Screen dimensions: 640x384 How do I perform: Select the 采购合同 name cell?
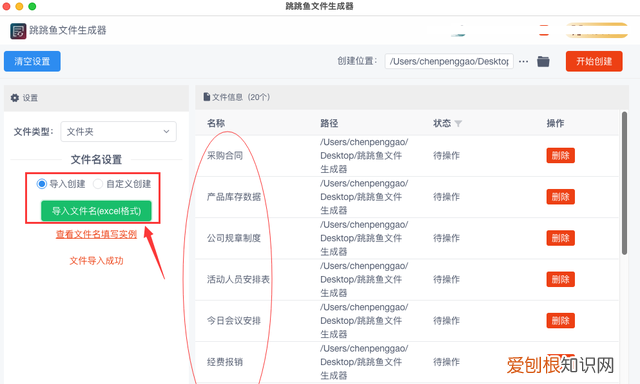(x=225, y=155)
